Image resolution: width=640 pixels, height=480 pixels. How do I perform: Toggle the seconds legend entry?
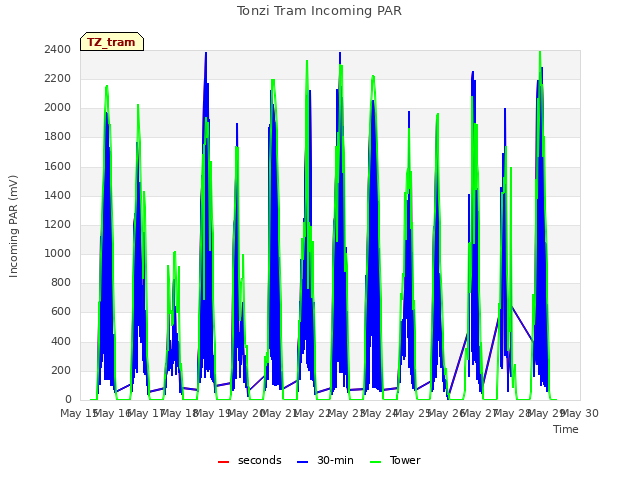click(250, 461)
